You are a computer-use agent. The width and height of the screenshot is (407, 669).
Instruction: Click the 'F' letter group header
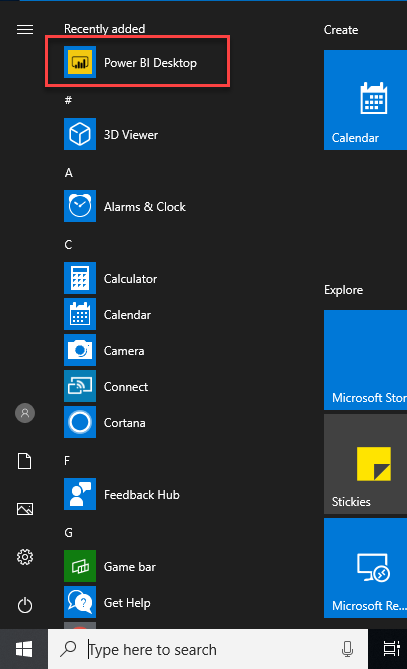[x=67, y=460]
